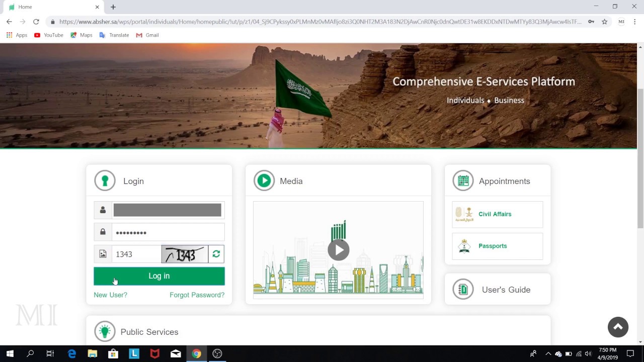Close the Home tab

pyautogui.click(x=97, y=7)
